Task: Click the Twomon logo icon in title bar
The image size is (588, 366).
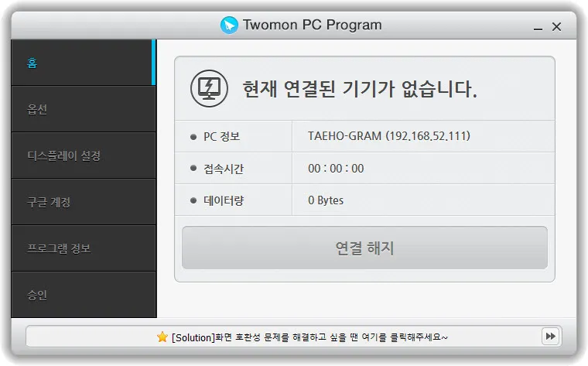Action: point(229,25)
